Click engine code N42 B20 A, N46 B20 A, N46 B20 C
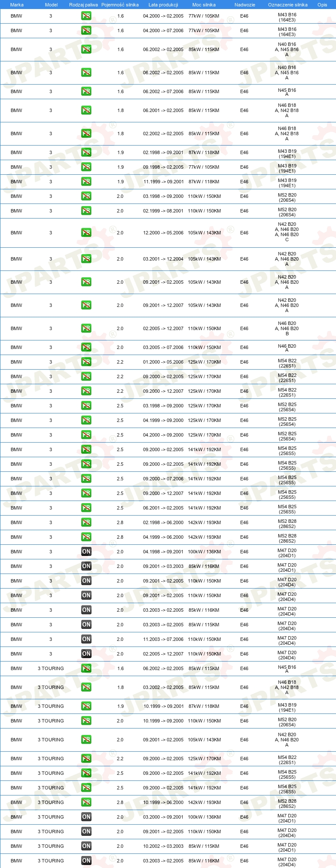 tap(287, 232)
